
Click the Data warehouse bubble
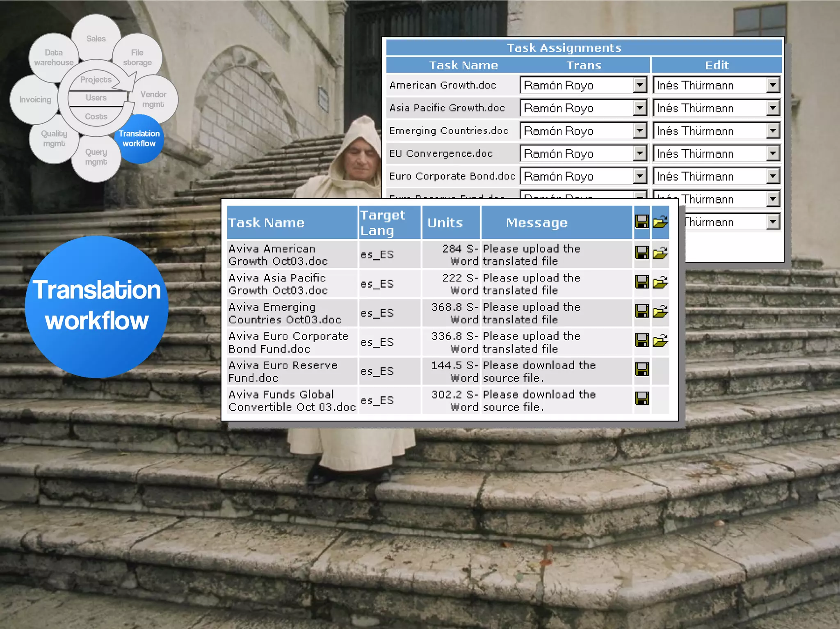[53, 57]
